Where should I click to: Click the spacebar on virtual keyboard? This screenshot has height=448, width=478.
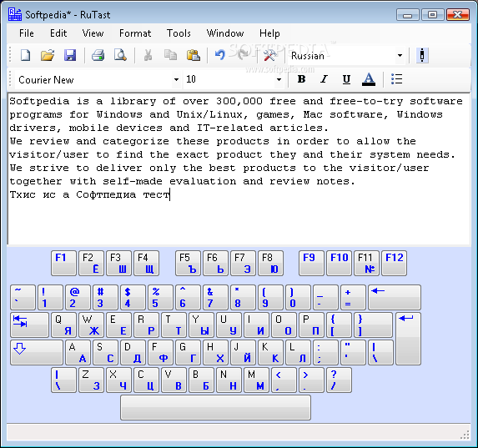215,407
